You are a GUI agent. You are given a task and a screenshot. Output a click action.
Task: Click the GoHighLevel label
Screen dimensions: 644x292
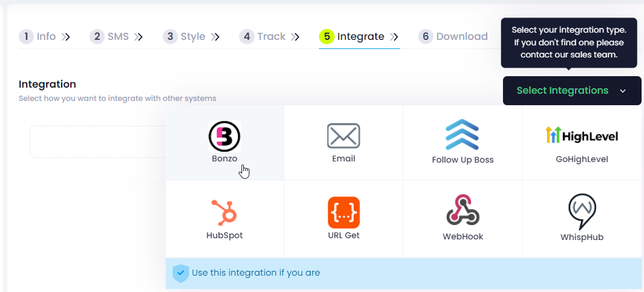(x=582, y=159)
